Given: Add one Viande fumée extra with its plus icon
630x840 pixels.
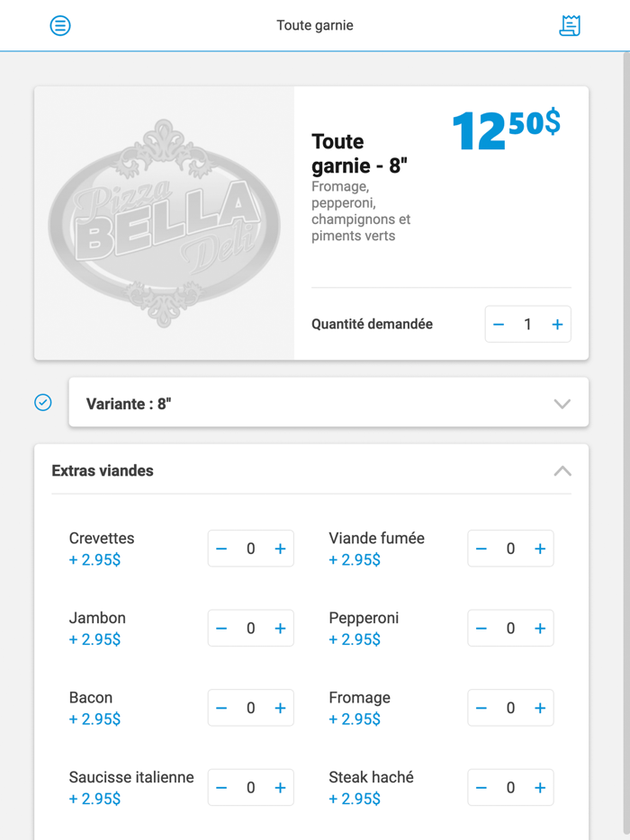Looking at the screenshot, I should tap(541, 549).
